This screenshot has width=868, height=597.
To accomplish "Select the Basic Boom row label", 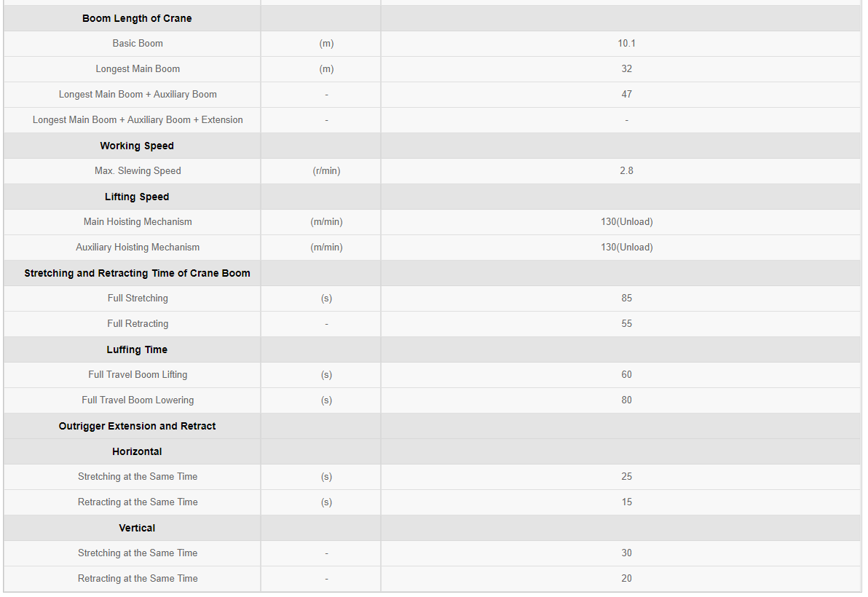I will coord(138,43).
